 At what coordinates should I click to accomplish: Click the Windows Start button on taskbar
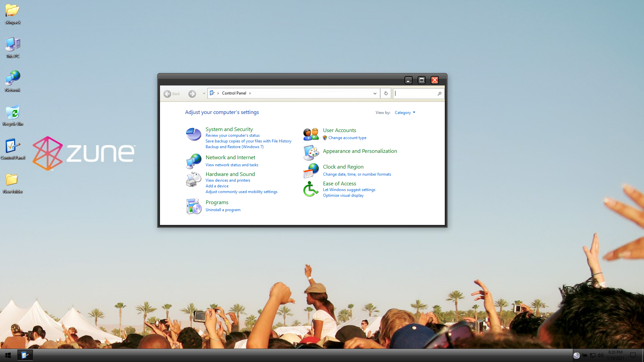pos(8,355)
